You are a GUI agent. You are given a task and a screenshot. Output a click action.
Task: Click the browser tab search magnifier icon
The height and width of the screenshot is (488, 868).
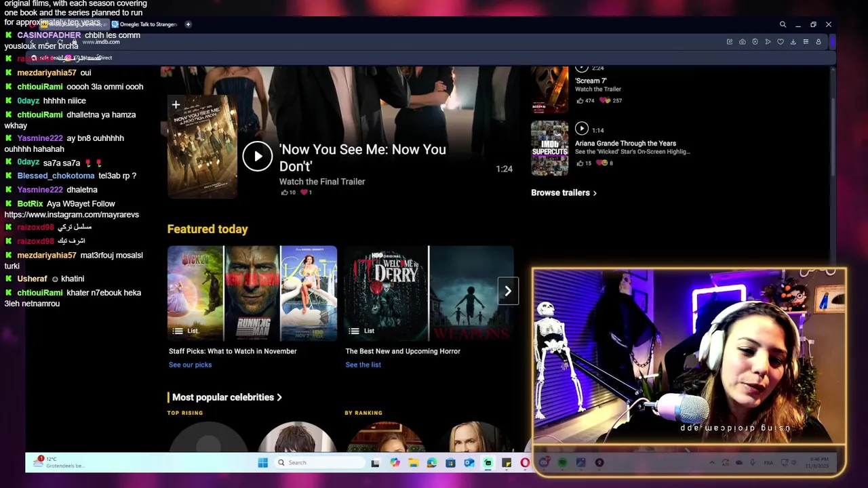pyautogui.click(x=783, y=24)
